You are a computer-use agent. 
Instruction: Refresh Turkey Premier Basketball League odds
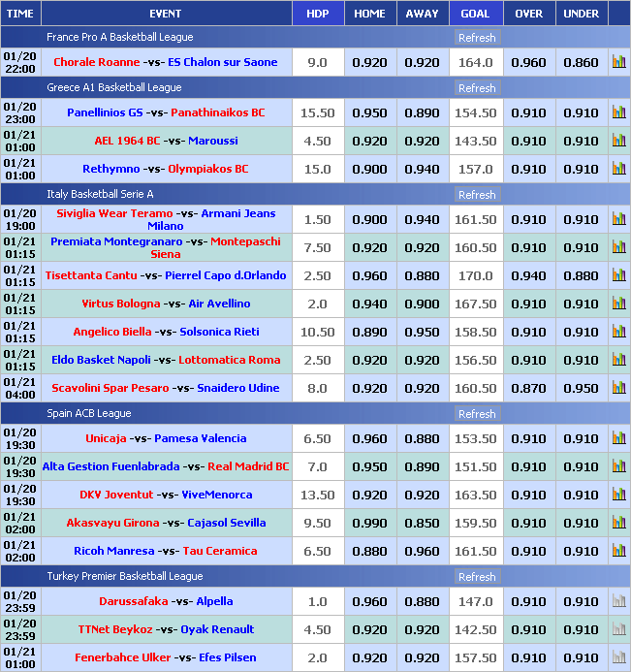click(x=476, y=577)
